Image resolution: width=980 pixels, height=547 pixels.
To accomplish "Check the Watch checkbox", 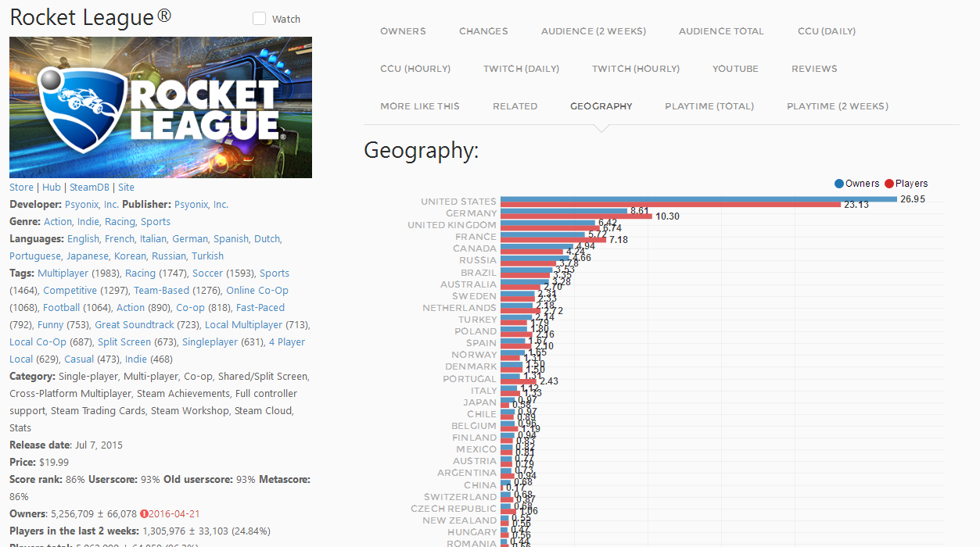I will (x=259, y=19).
